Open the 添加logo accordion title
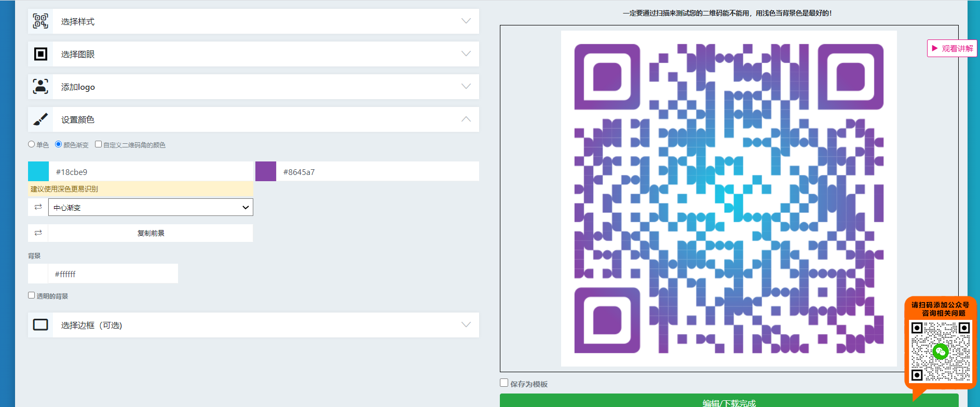980x407 pixels. click(78, 87)
